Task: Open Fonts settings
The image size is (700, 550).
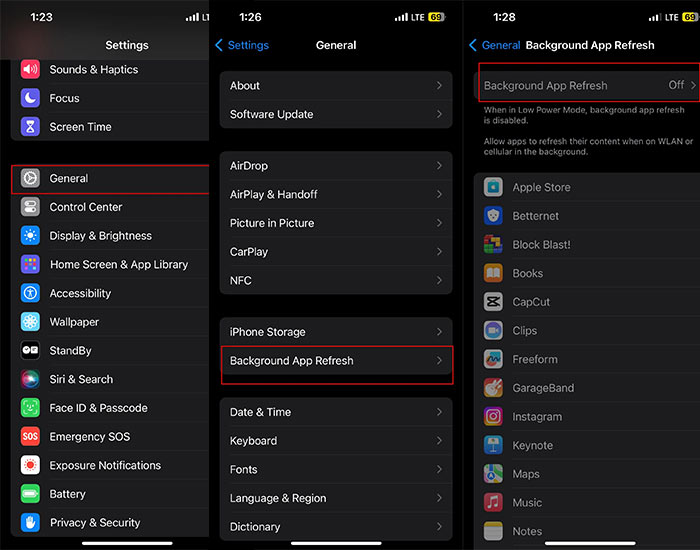Action: pyautogui.click(x=336, y=469)
